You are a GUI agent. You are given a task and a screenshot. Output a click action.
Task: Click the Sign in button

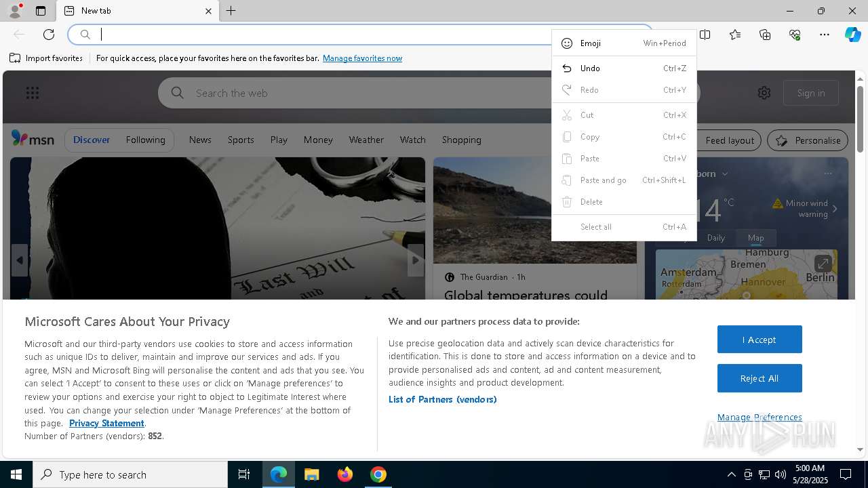coord(811,93)
